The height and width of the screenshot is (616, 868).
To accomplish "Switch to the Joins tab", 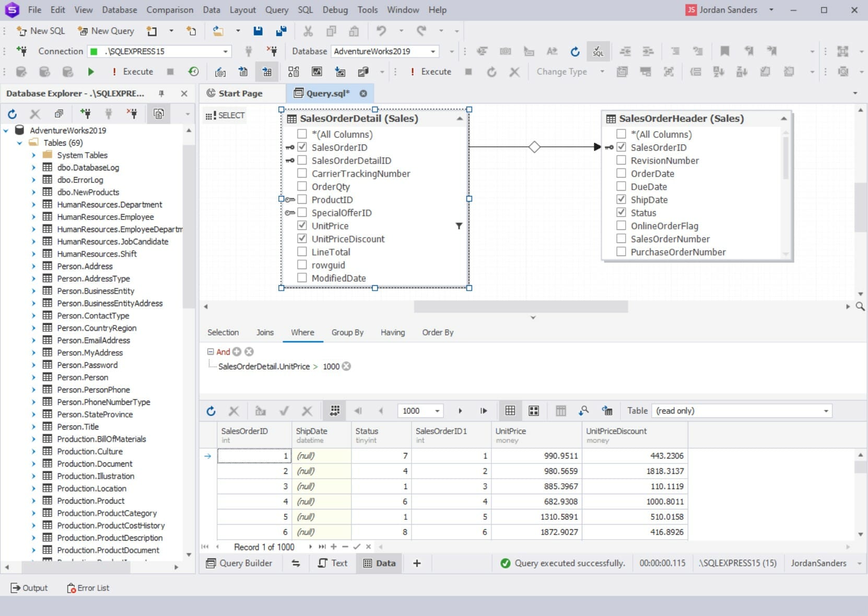I will tap(265, 332).
